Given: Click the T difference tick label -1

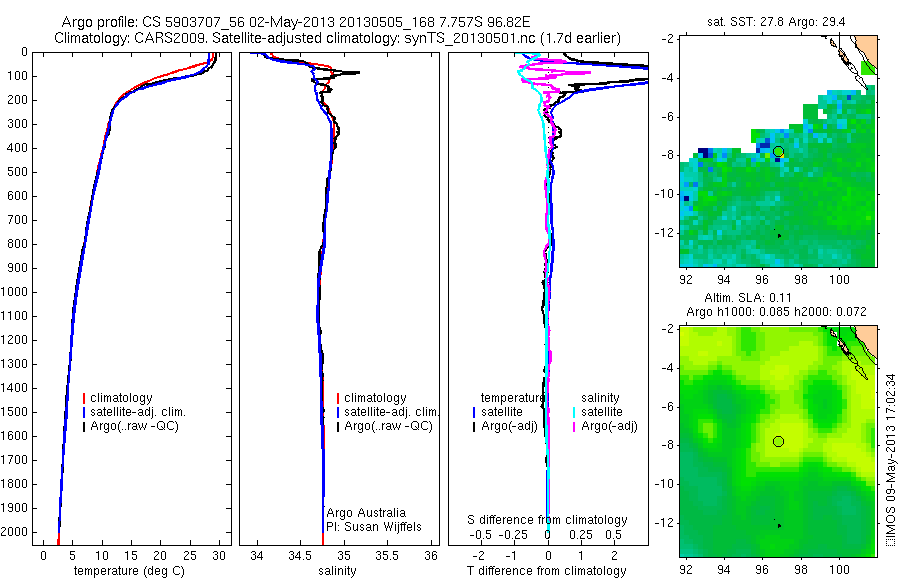Looking at the screenshot, I should 511,556.
